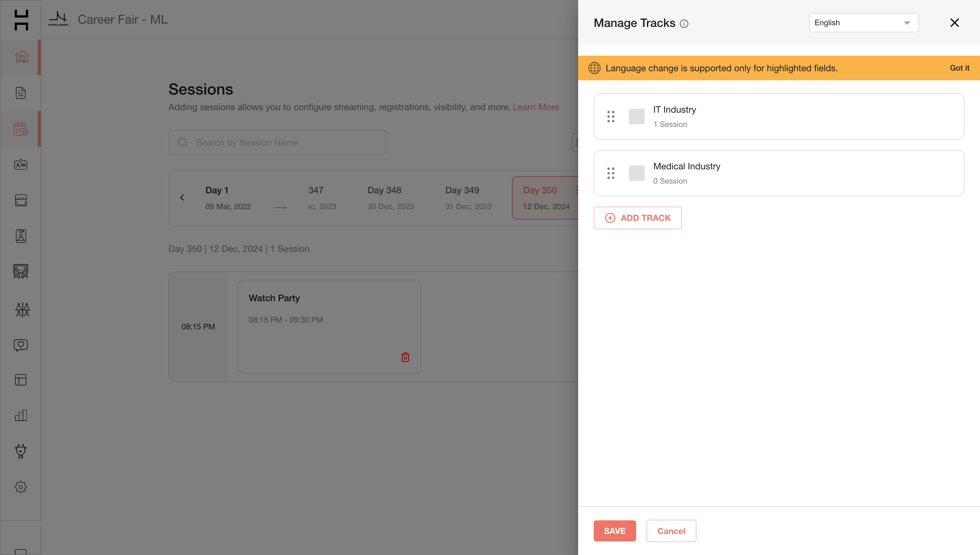Viewport: 980px width, 555px height.
Task: Click the Career Fair - ML event title
Action: coord(122,19)
